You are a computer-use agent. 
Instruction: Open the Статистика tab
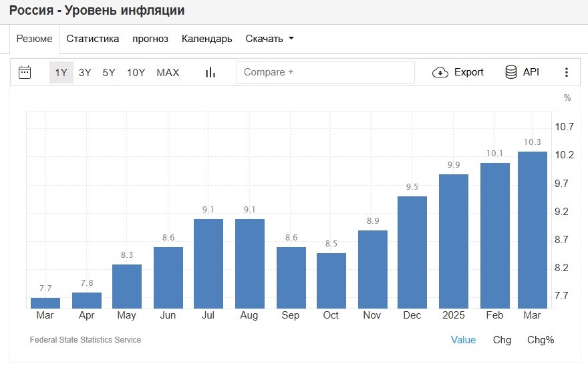[93, 39]
